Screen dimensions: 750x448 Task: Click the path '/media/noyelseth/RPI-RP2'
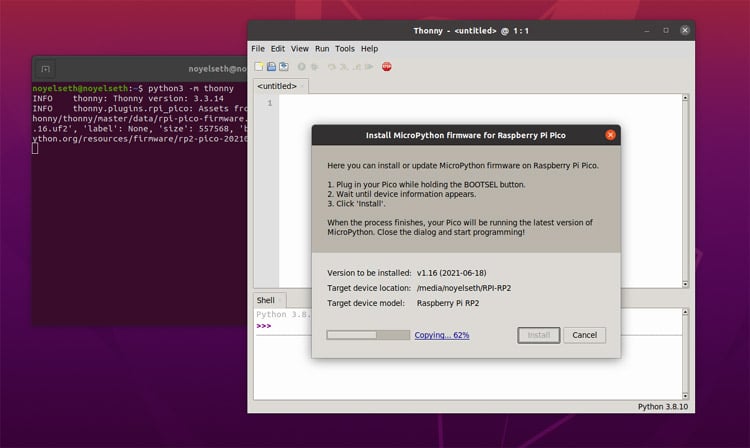pos(463,288)
